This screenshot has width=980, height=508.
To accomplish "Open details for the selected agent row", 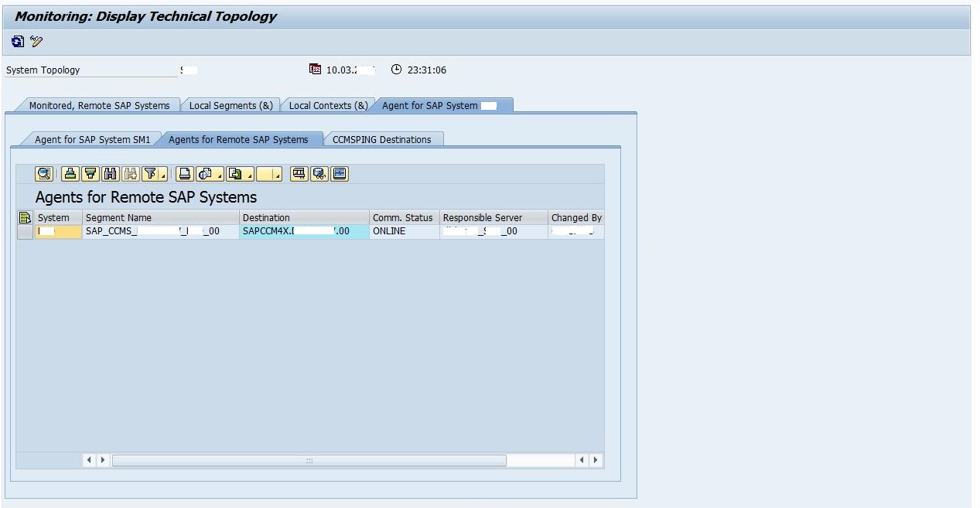I will (44, 173).
